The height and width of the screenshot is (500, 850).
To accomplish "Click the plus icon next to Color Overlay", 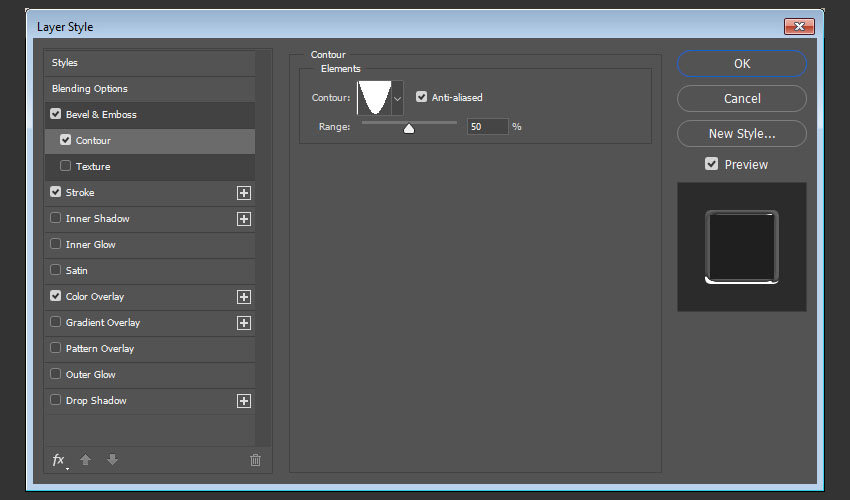I will coord(243,297).
